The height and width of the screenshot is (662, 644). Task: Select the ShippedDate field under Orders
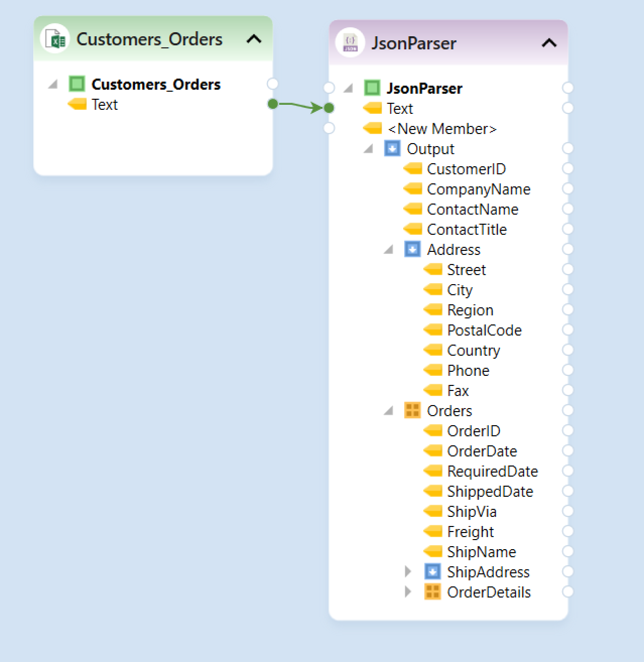(x=490, y=492)
